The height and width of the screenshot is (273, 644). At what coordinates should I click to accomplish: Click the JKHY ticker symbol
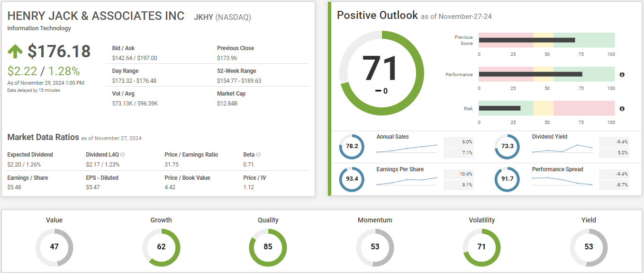203,18
